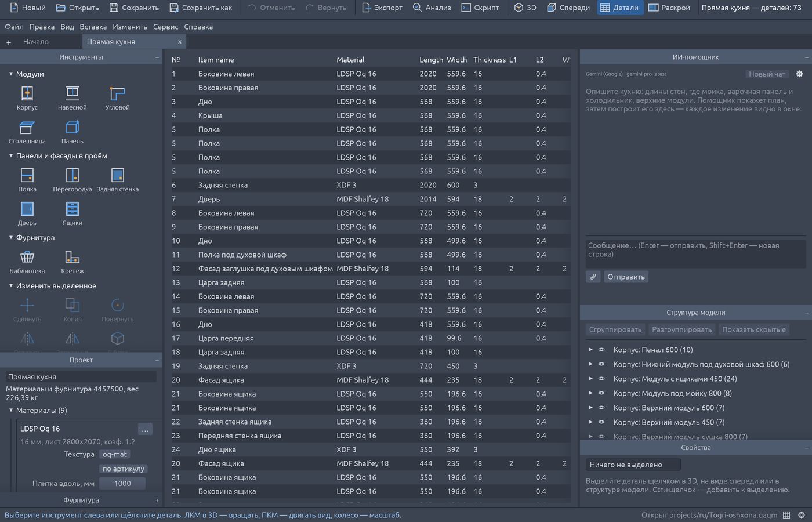812x522 pixels.
Task: Click Показать скрытые in model structure
Action: pyautogui.click(x=753, y=329)
